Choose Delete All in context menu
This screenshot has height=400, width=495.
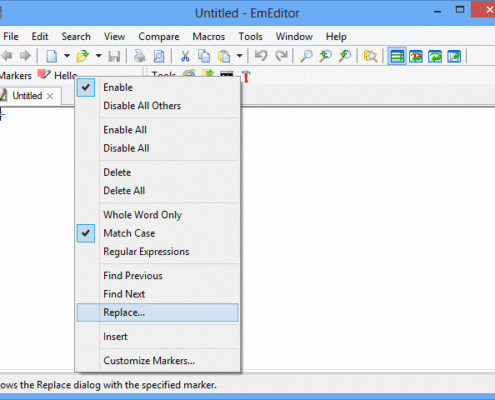[157, 191]
